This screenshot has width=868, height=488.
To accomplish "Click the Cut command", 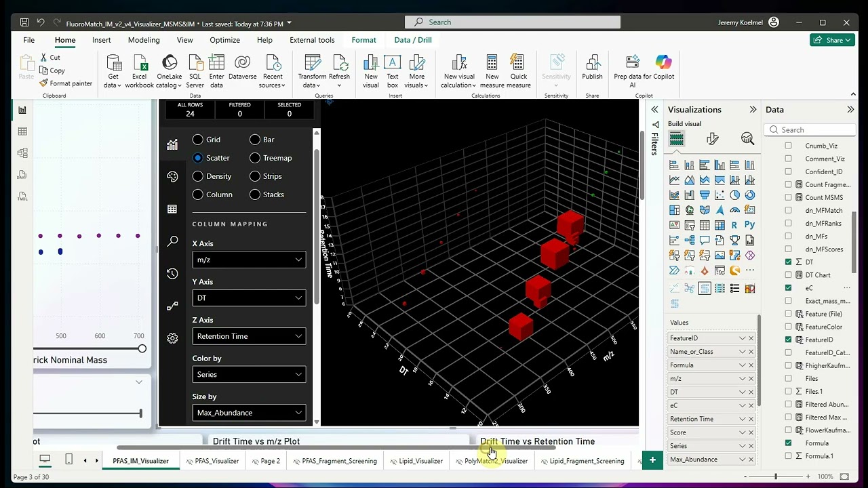I will click(x=50, y=58).
